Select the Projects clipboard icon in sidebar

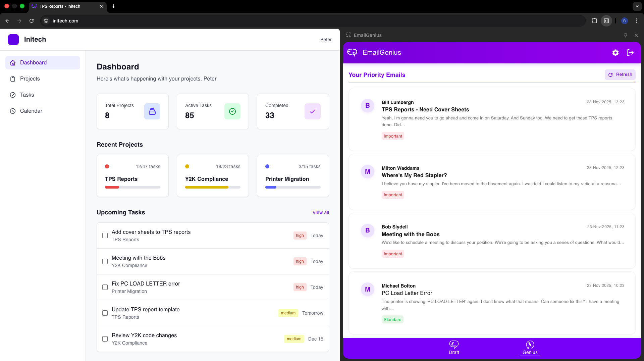(13, 79)
